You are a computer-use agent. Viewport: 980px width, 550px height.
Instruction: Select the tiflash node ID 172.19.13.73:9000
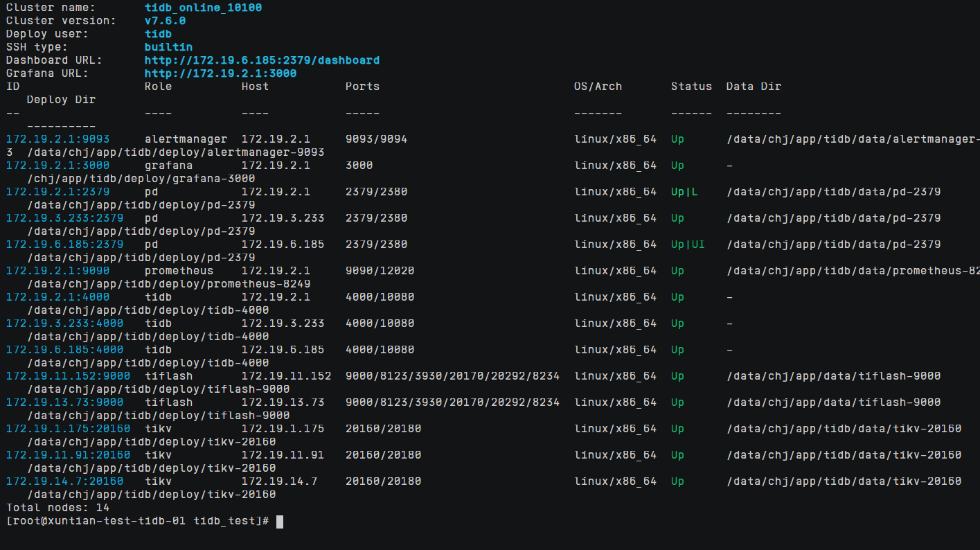(x=64, y=402)
